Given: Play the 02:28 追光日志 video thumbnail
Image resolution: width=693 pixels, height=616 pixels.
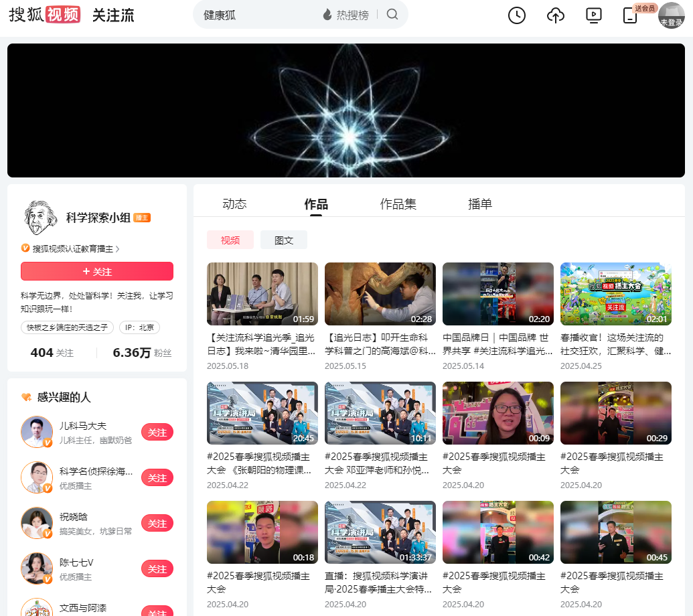Looking at the screenshot, I should coord(380,294).
